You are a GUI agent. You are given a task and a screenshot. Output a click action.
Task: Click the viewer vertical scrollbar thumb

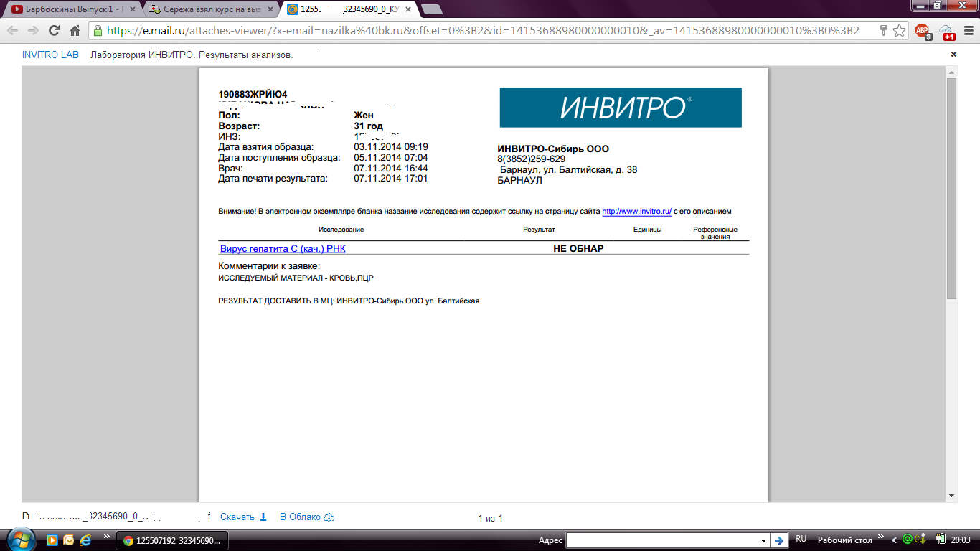(952, 189)
